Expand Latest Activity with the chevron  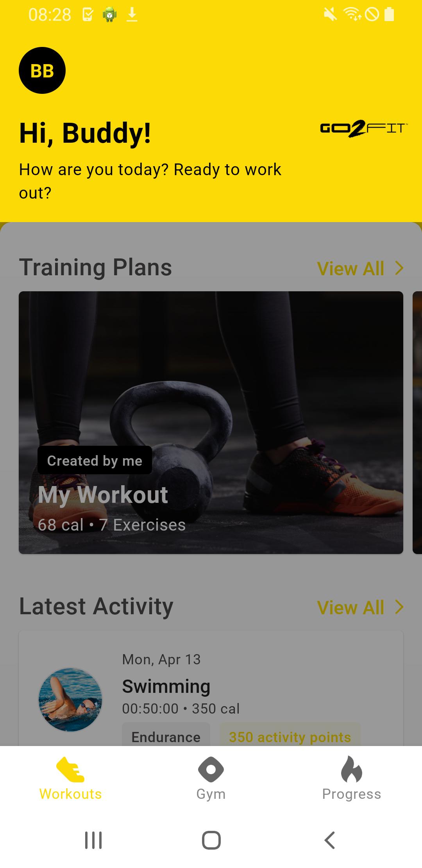pyautogui.click(x=399, y=607)
